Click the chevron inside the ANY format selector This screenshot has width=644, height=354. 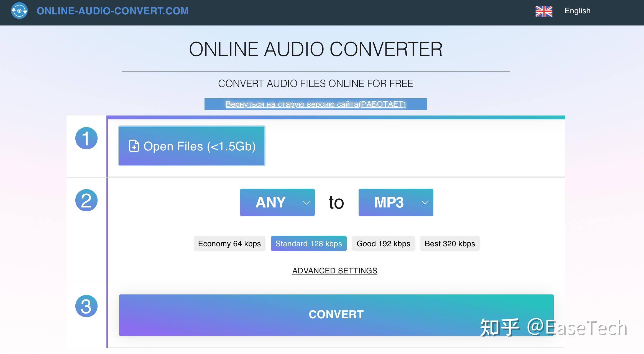[306, 202]
